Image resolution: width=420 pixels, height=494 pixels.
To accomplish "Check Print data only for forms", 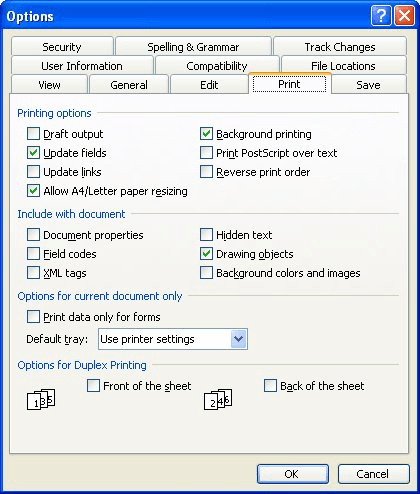I will (x=33, y=317).
